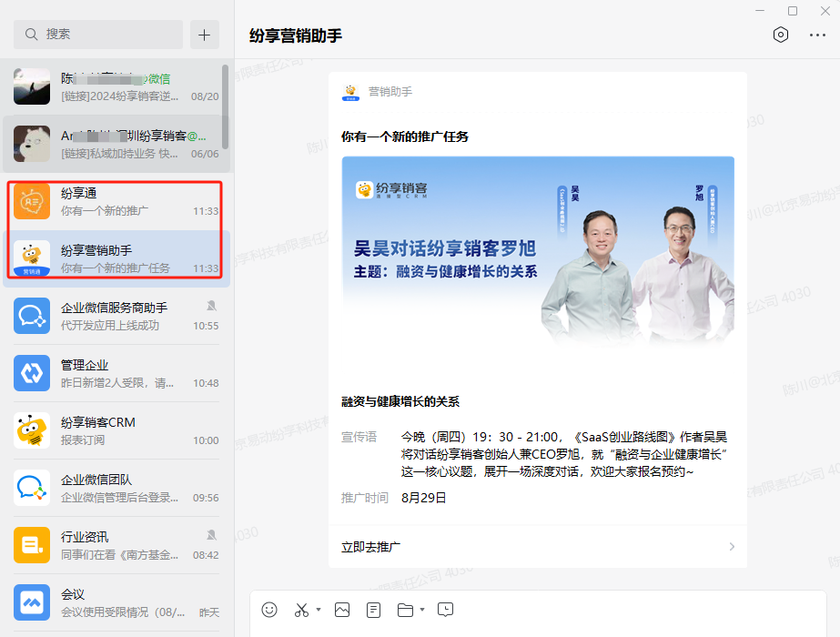Maximize the window

(793, 11)
